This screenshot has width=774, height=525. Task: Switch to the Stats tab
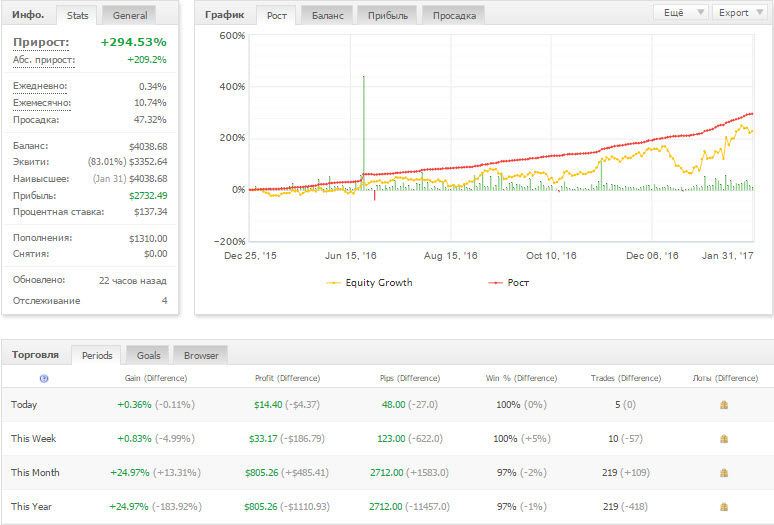(77, 15)
